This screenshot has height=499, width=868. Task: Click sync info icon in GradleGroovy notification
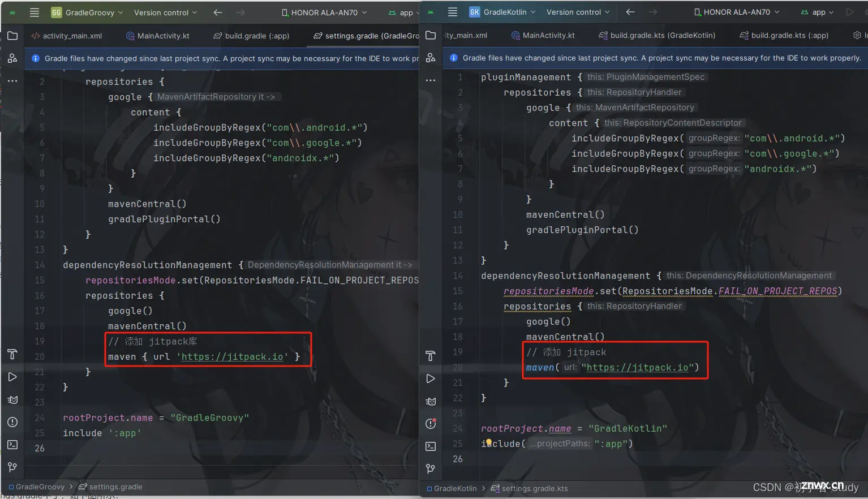coord(35,58)
